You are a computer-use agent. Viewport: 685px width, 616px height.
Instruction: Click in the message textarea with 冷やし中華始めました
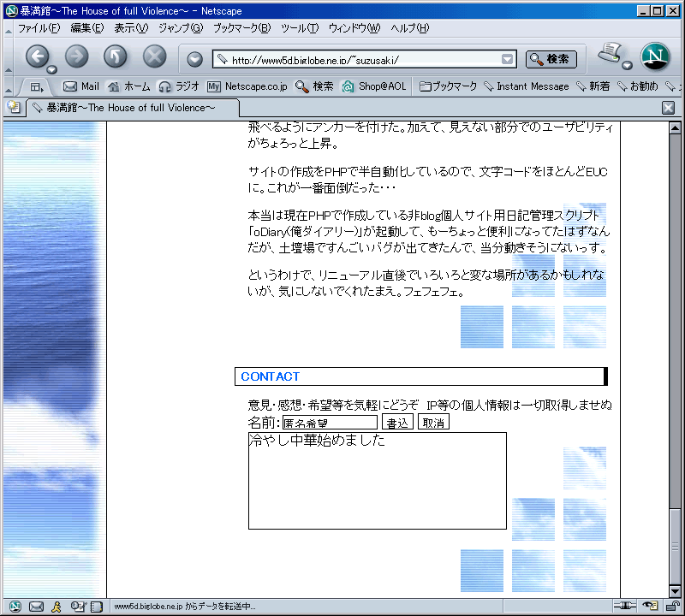(378, 481)
